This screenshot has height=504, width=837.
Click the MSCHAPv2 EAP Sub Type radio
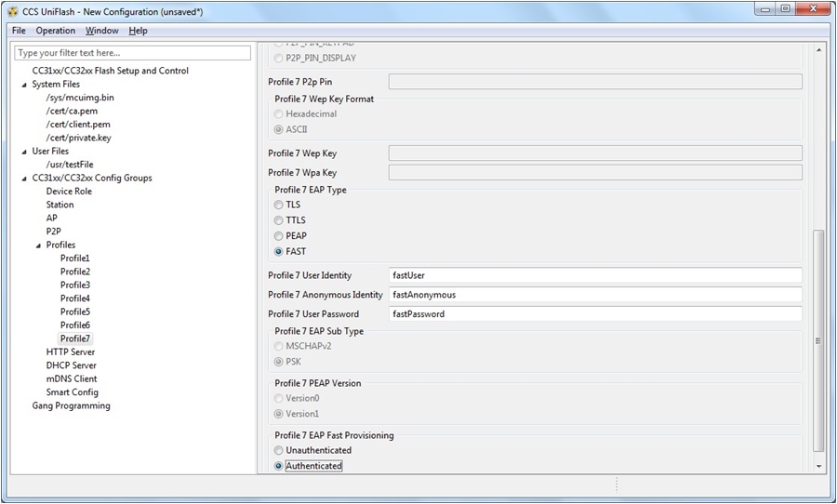click(279, 346)
